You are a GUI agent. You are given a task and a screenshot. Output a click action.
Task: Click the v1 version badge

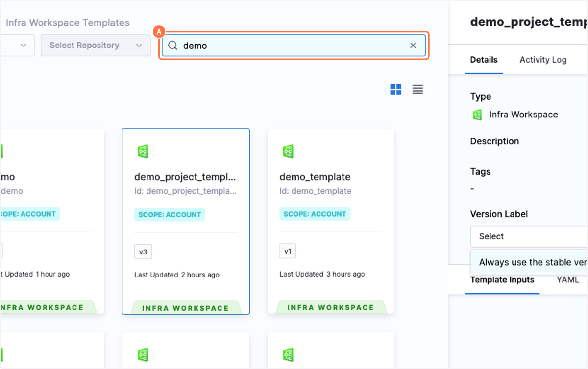[x=288, y=252]
